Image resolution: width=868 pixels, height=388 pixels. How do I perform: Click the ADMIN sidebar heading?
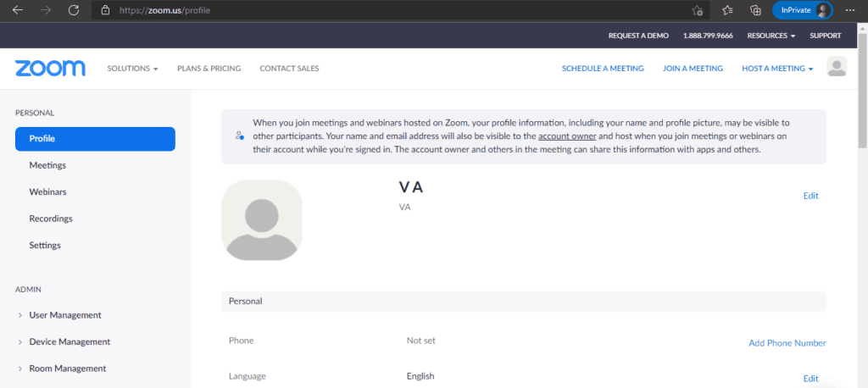[x=28, y=290]
